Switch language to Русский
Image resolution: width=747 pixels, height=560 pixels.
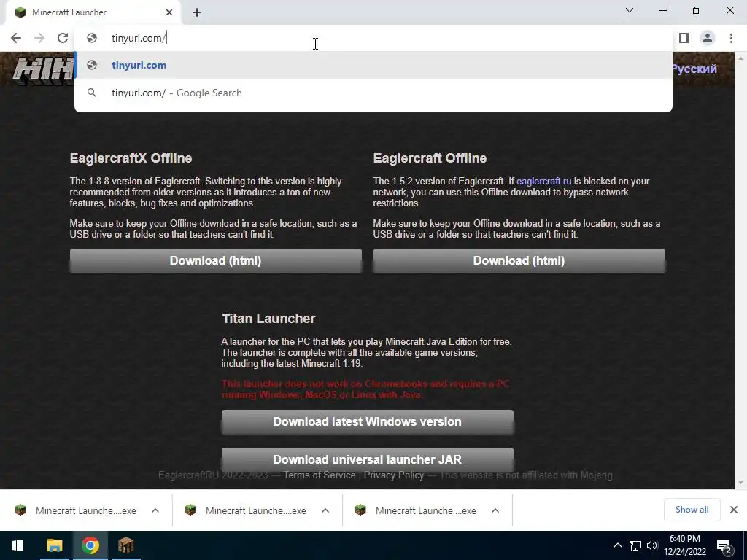point(694,69)
